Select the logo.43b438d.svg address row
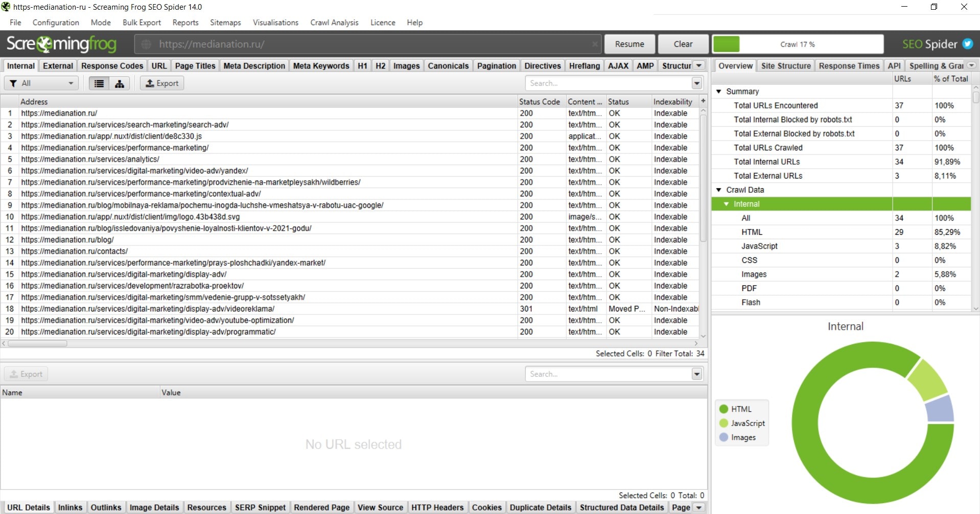 [268, 217]
